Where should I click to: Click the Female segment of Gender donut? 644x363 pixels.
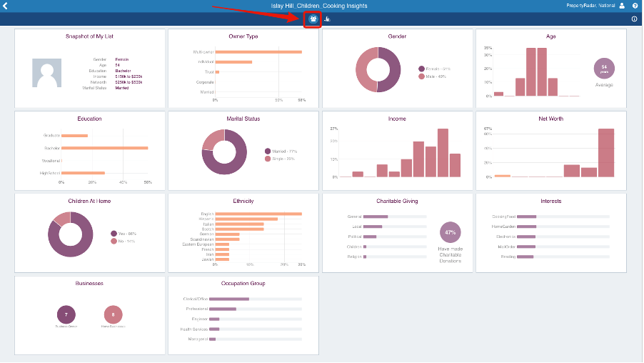[x=393, y=70]
